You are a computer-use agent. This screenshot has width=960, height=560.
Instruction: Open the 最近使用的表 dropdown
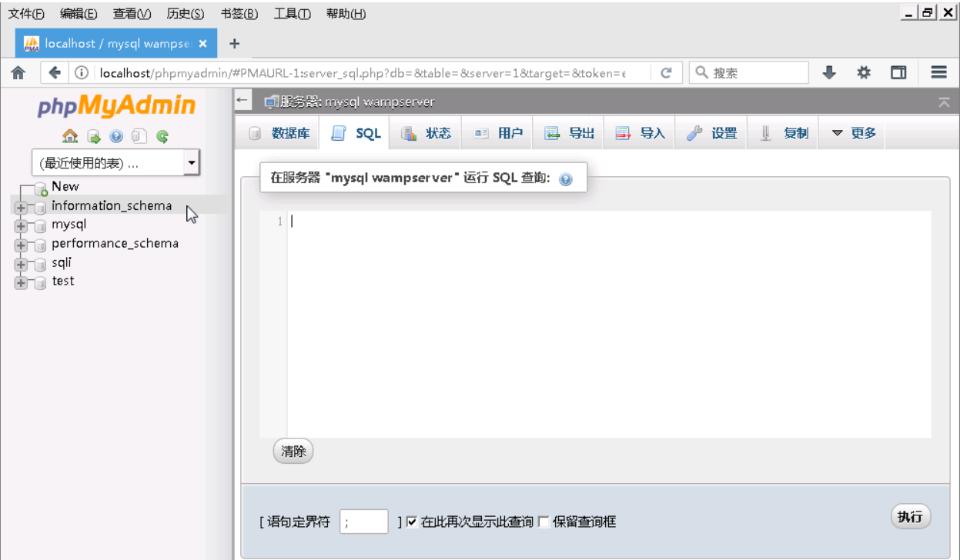coord(115,163)
